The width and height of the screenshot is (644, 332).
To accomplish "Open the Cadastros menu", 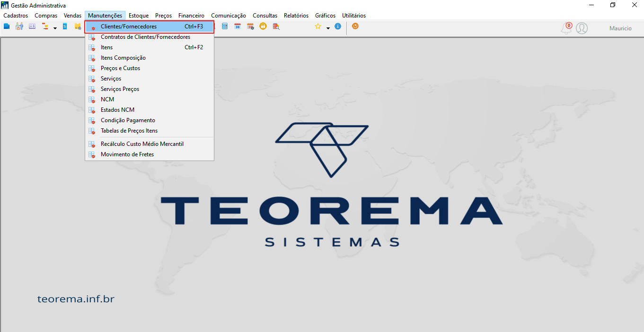I will click(16, 16).
